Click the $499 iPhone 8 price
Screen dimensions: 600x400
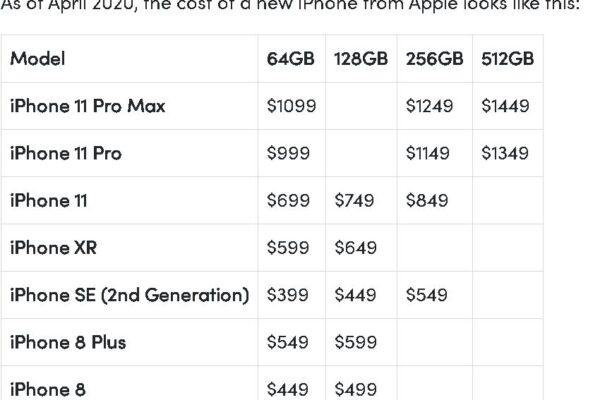[x=354, y=388]
